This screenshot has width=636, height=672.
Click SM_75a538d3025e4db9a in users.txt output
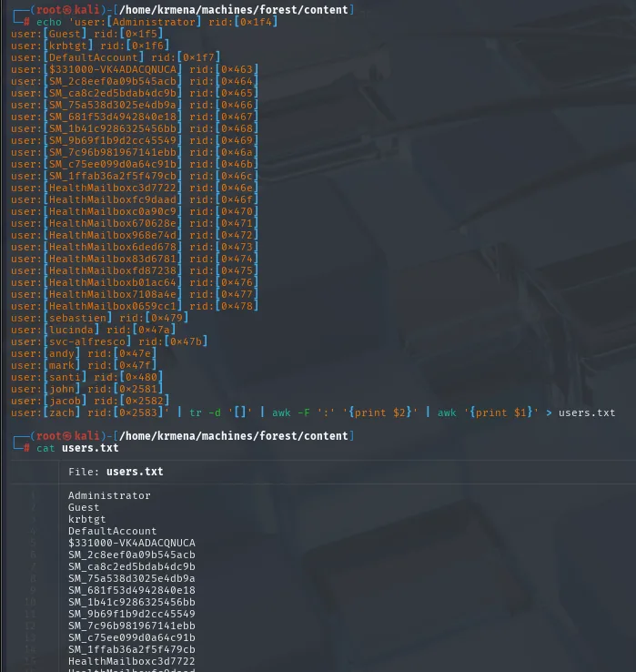(x=132, y=578)
